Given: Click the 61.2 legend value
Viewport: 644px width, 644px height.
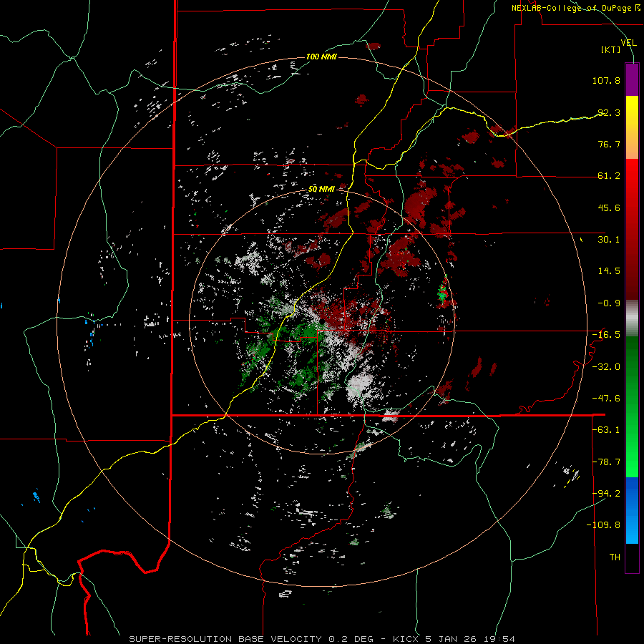Looking at the screenshot, I should (609, 176).
